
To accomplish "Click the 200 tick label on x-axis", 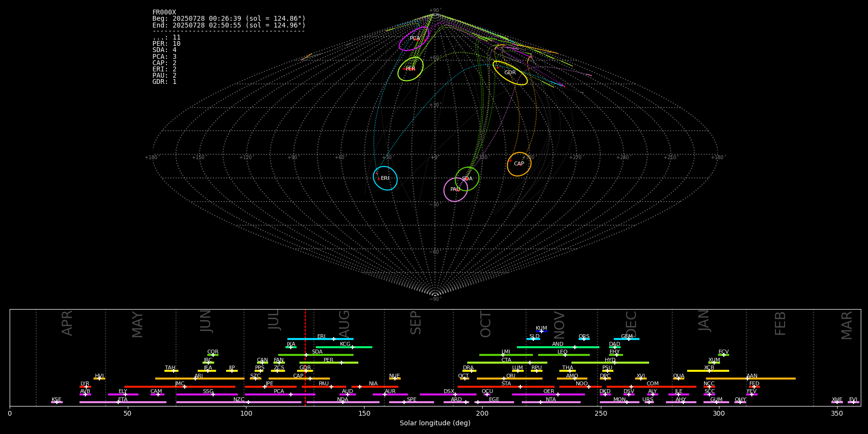I will 482,413.
